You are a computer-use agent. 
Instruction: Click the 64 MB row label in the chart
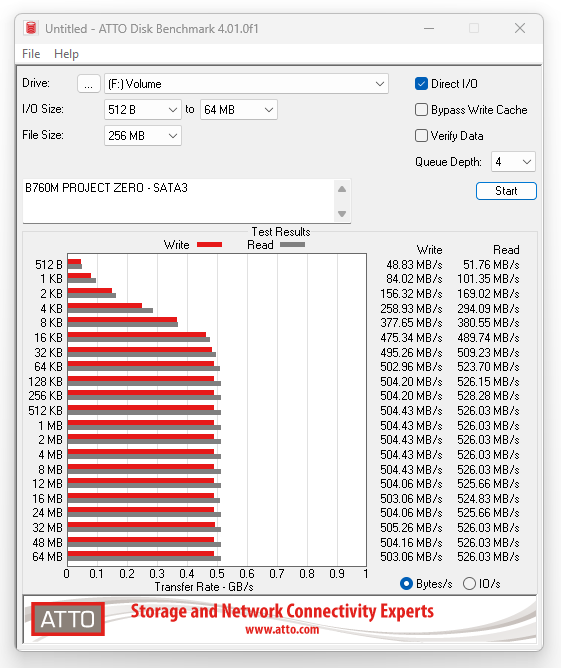(47, 556)
